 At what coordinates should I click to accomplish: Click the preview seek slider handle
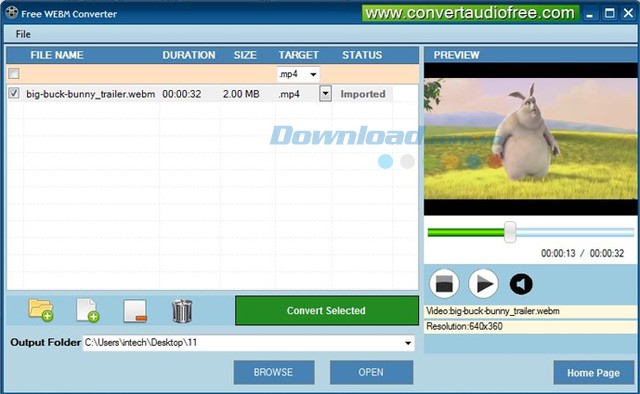coord(510,232)
